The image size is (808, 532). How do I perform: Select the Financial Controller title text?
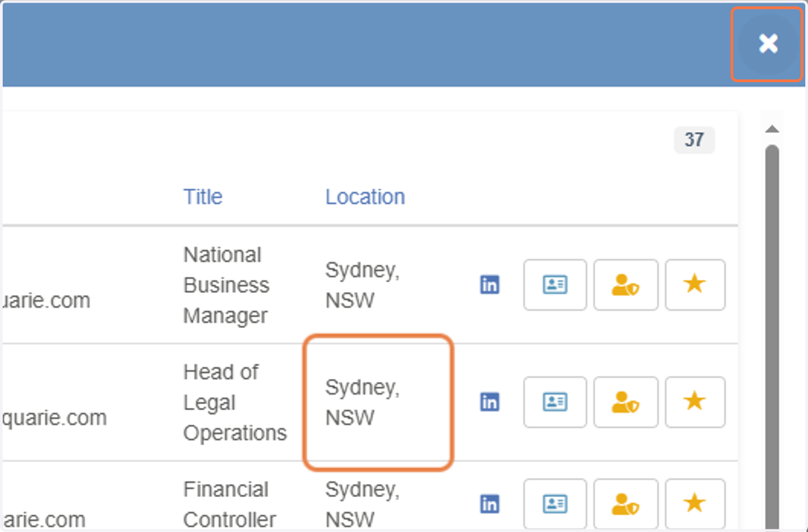click(230, 504)
